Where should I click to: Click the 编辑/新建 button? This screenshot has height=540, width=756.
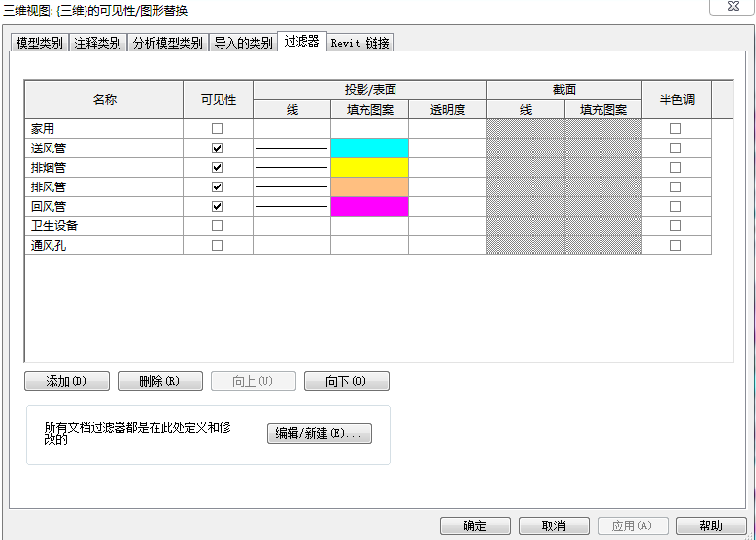click(319, 433)
